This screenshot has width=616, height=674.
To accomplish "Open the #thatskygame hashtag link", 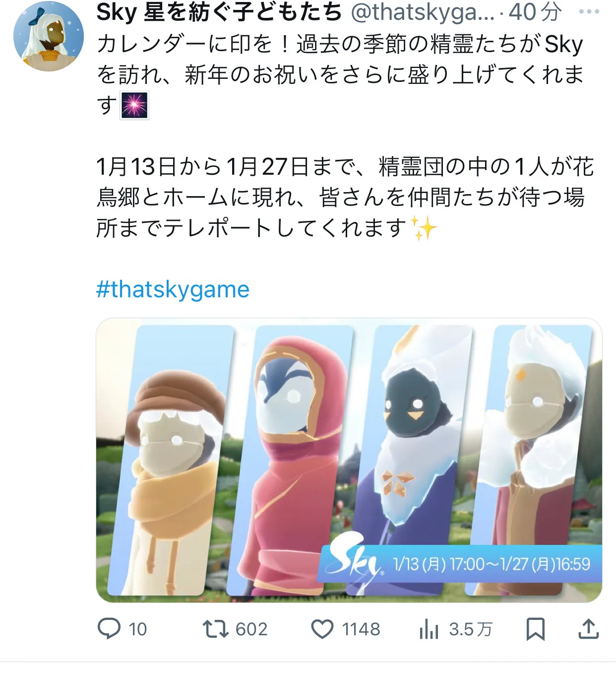I will (x=173, y=289).
